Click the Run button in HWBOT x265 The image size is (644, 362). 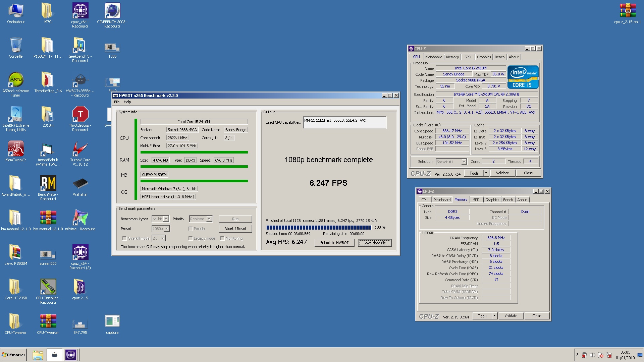pyautogui.click(x=235, y=219)
